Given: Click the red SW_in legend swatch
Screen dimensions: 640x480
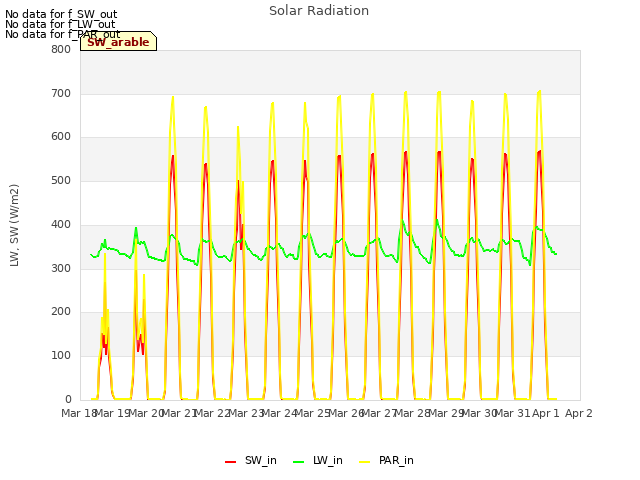Looking at the screenshot, I should [231, 462].
